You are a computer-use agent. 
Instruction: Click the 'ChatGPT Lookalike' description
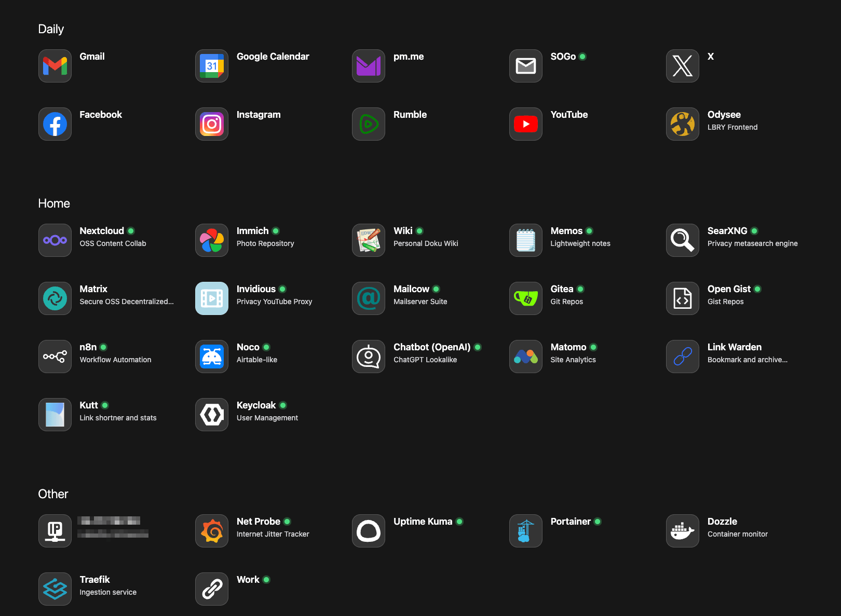(425, 360)
